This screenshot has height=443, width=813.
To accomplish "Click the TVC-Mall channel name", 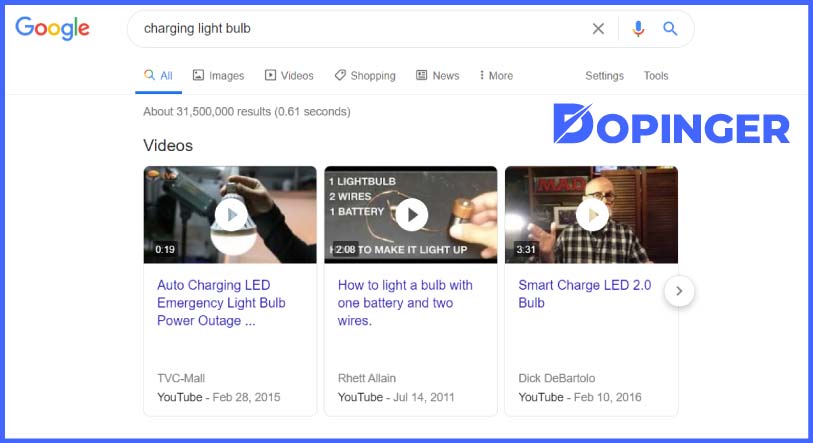I will click(x=181, y=378).
